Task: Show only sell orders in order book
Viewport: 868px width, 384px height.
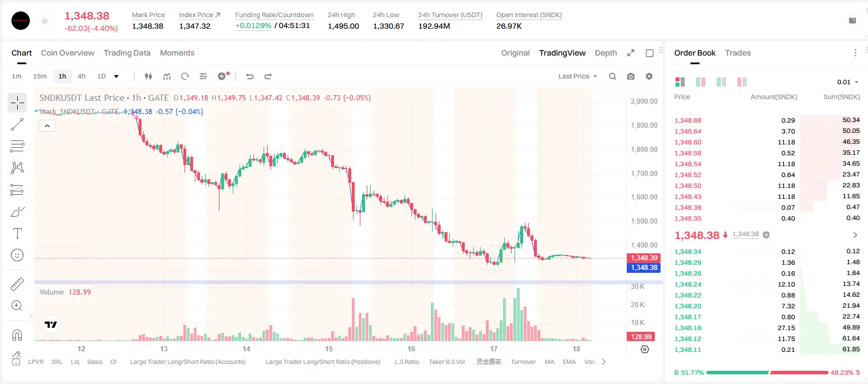Action: tap(742, 82)
